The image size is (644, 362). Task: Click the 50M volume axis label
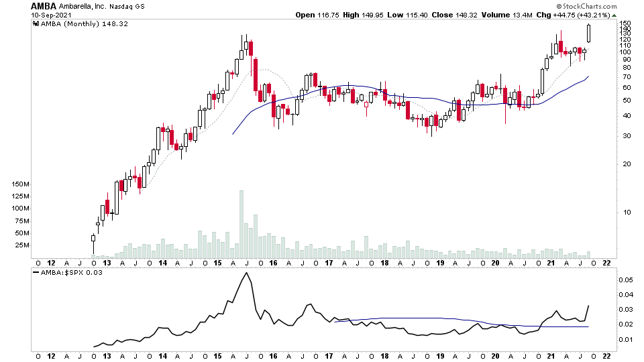pyautogui.click(x=21, y=233)
